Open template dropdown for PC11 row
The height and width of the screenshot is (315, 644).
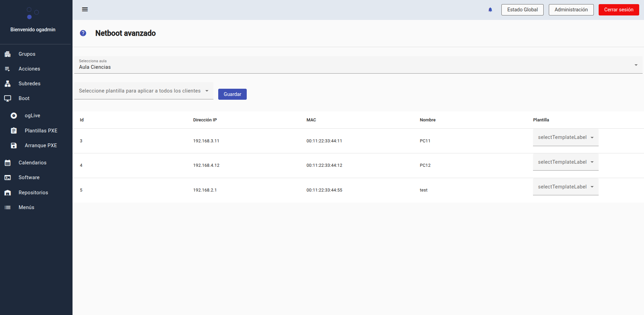tap(565, 137)
